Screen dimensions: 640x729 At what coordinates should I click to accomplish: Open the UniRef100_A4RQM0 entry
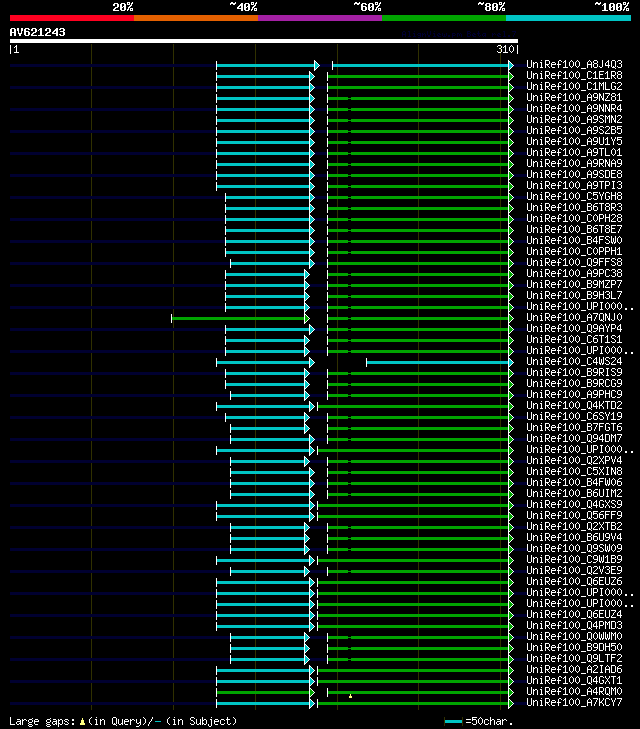pyautogui.click(x=574, y=692)
